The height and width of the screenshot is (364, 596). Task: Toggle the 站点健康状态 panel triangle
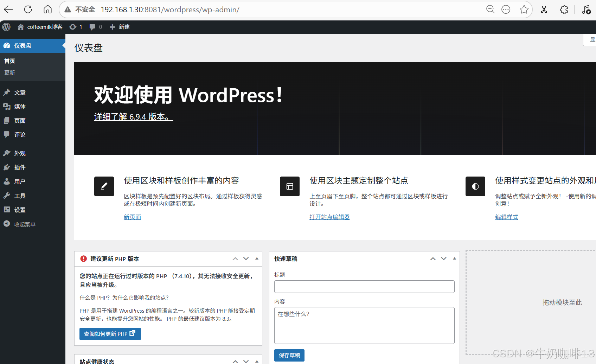coord(257,361)
